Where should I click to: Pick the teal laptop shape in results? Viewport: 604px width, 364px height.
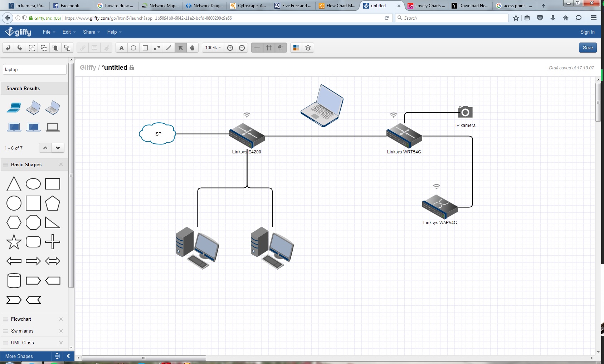click(x=14, y=107)
